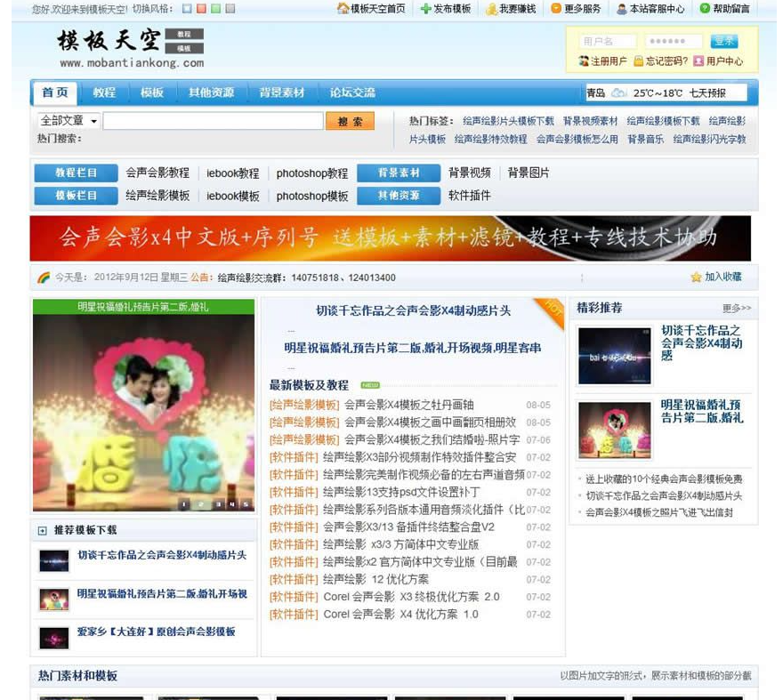This screenshot has height=700, width=783.
Task: Click the 我要赚钱 icon
Action: click(492, 9)
